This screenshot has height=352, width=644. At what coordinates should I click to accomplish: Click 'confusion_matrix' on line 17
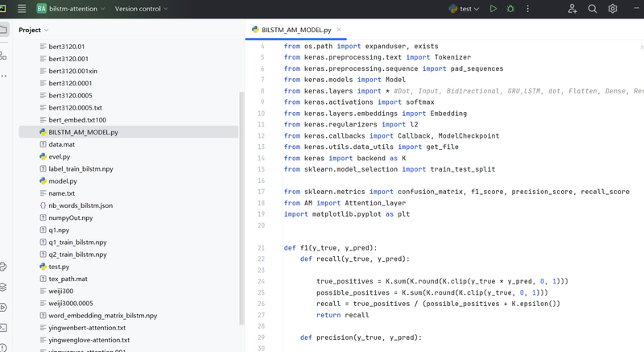pos(430,192)
